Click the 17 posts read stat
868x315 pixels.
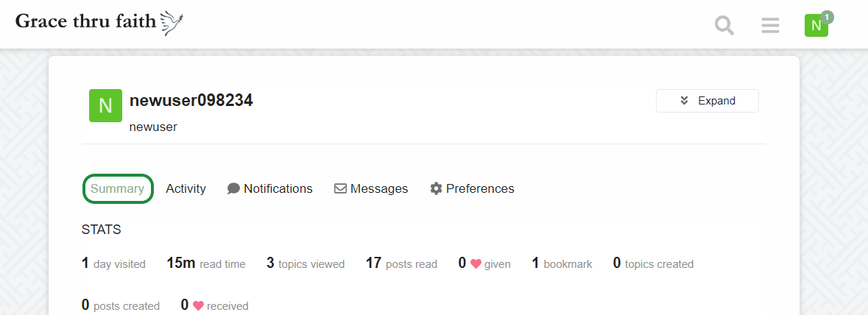tap(401, 263)
